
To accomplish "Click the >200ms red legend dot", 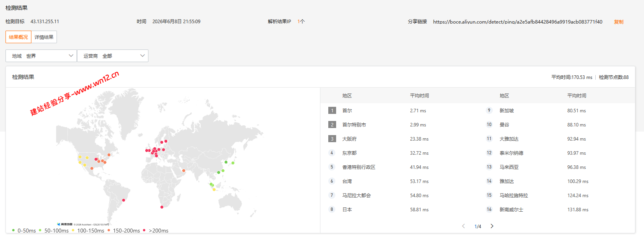I will point(144,230).
